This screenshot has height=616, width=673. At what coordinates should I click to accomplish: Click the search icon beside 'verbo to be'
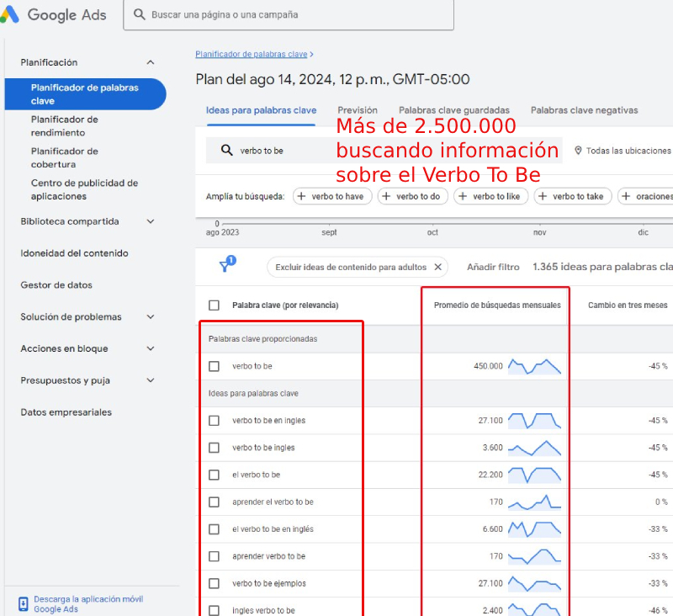click(226, 151)
